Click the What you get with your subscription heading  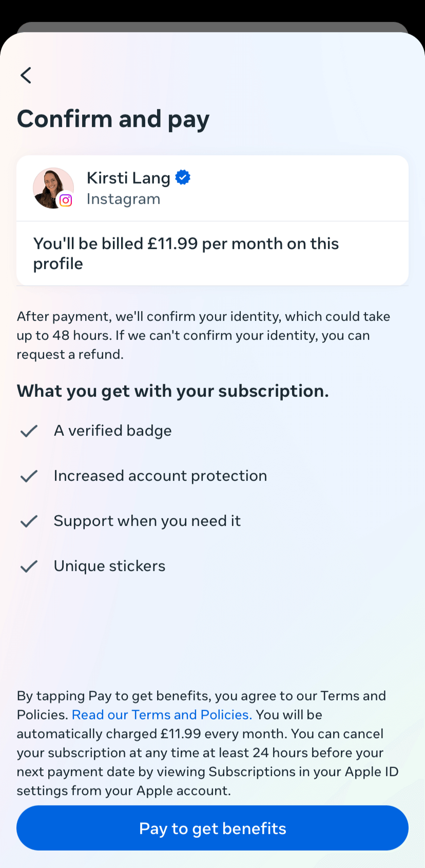172,391
